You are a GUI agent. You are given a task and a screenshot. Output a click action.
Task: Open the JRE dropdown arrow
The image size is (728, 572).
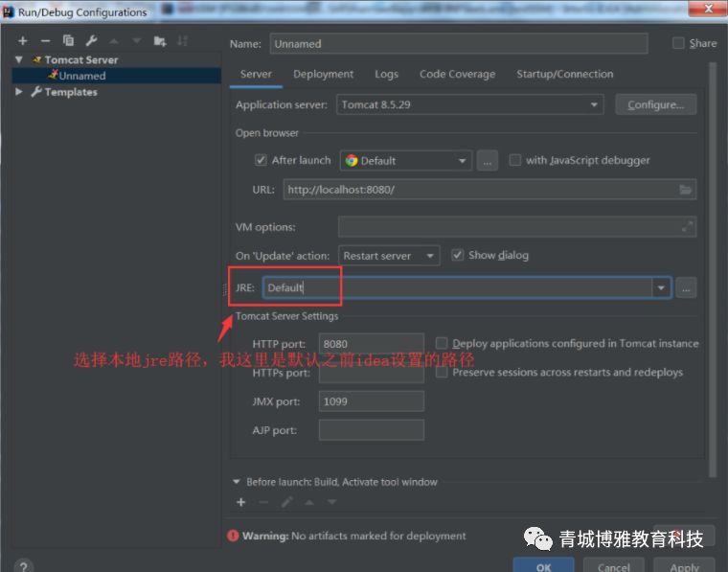[661, 287]
